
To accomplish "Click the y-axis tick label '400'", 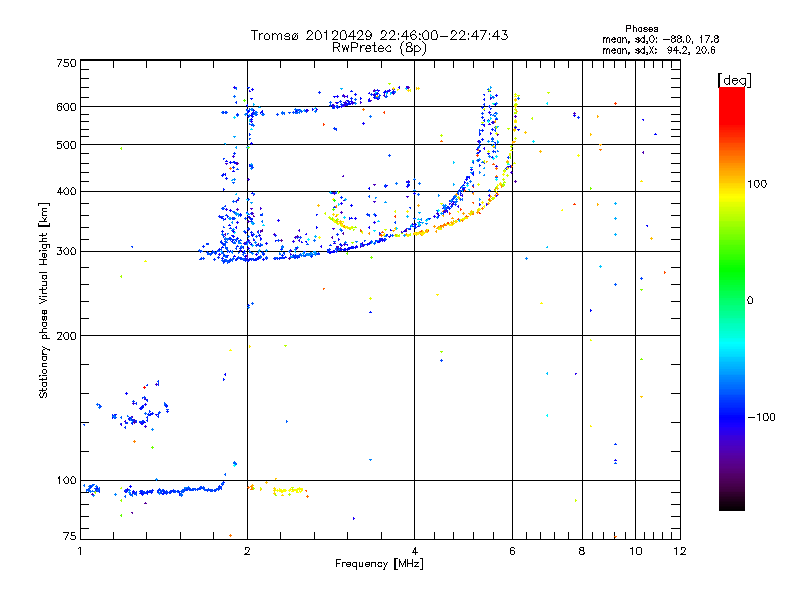I will tap(66, 192).
